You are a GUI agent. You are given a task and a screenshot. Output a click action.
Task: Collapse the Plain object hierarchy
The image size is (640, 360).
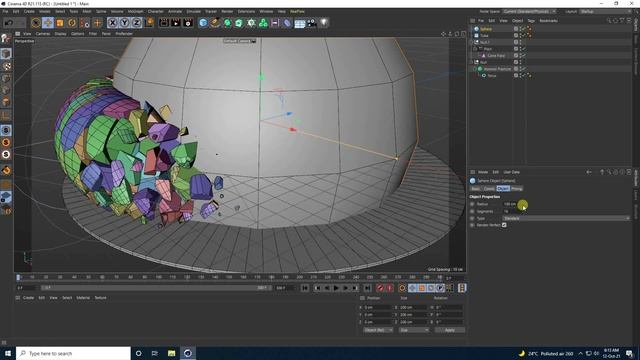click(475, 49)
